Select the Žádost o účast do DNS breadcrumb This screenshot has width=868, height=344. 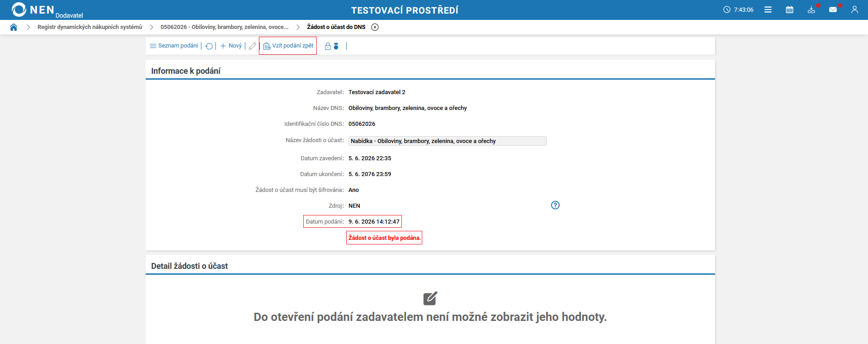(x=336, y=27)
